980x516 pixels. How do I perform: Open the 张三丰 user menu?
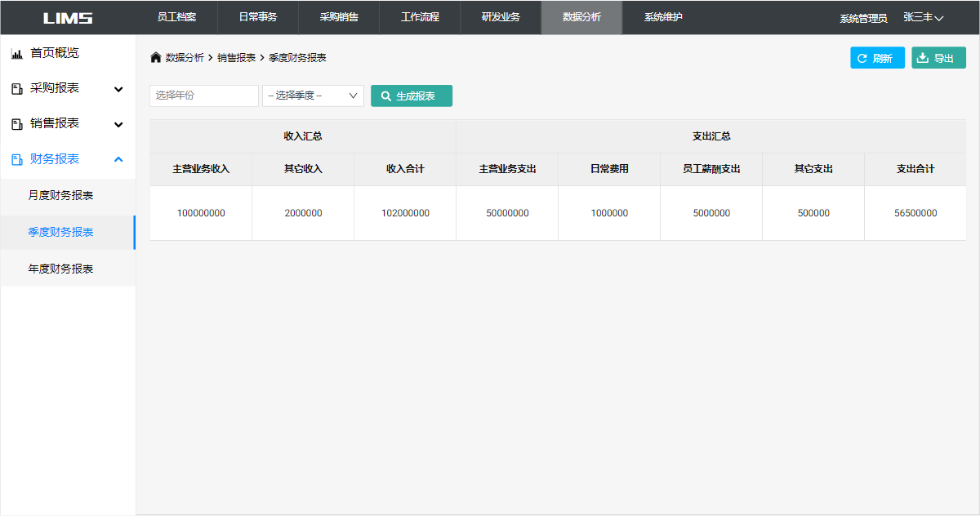[x=923, y=17]
